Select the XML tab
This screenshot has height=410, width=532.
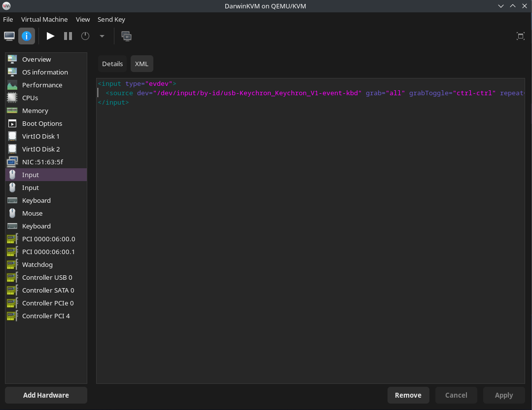tap(142, 64)
